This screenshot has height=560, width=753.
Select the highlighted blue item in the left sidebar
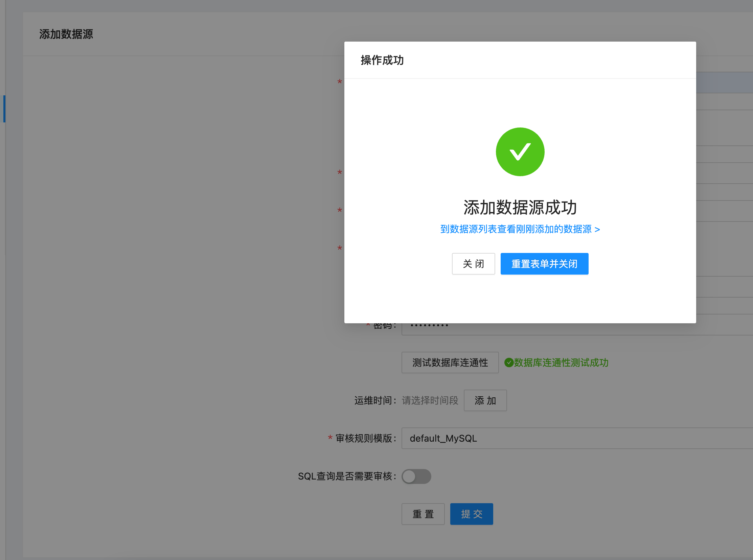click(3, 109)
